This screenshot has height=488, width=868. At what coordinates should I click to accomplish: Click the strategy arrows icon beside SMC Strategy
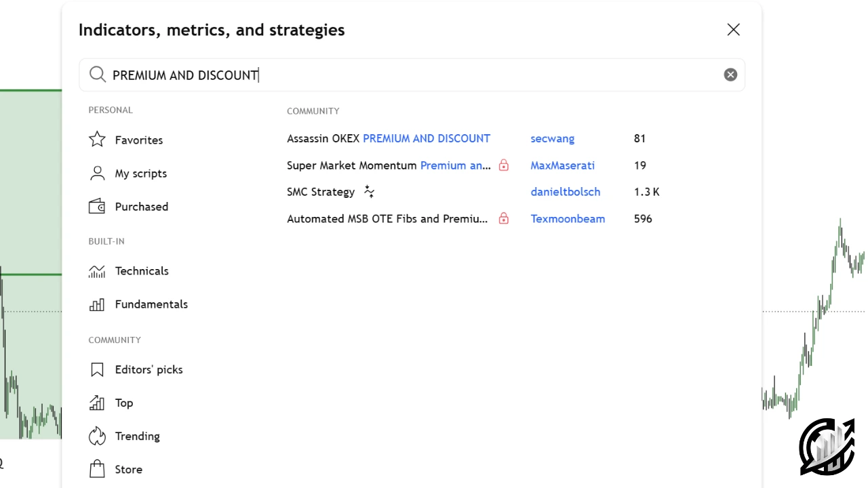tap(369, 192)
